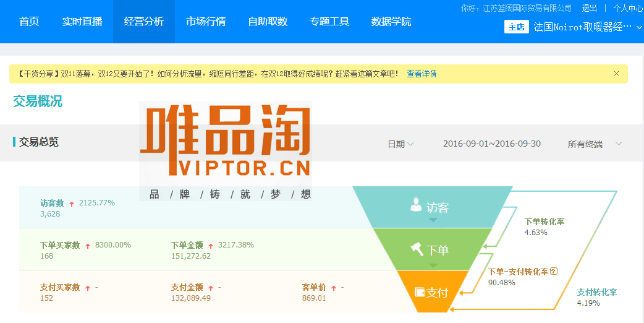Click the visitor person icon in funnel
Screen dimensions: 644x323
click(x=416, y=205)
